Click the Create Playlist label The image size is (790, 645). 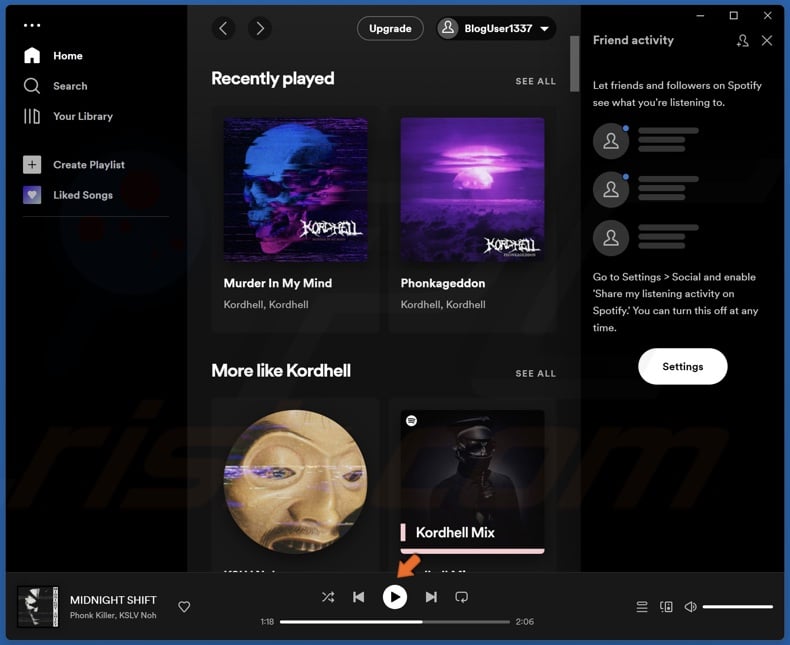click(89, 165)
